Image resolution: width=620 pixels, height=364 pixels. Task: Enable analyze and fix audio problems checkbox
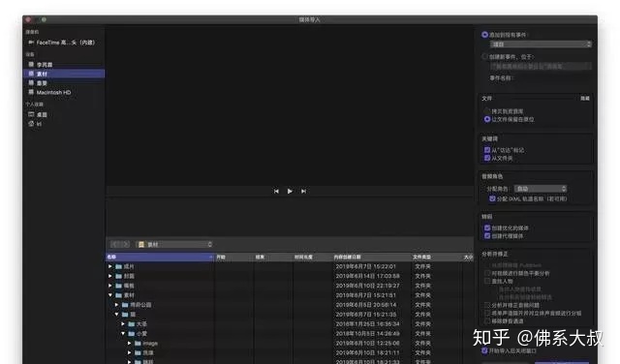[487, 305]
